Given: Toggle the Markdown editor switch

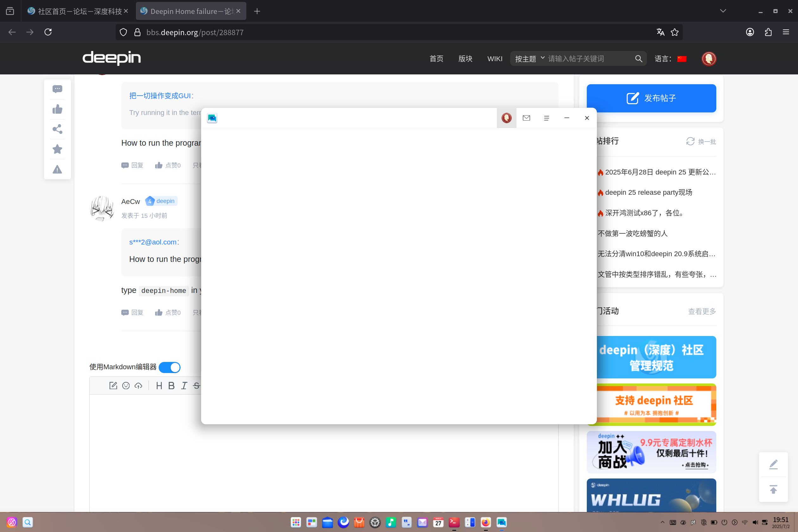Looking at the screenshot, I should pos(169,367).
